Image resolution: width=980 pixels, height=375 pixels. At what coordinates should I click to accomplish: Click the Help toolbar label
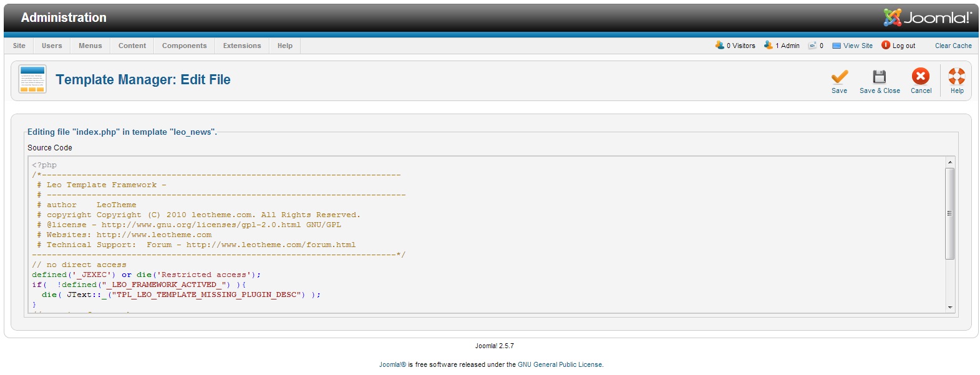957,90
